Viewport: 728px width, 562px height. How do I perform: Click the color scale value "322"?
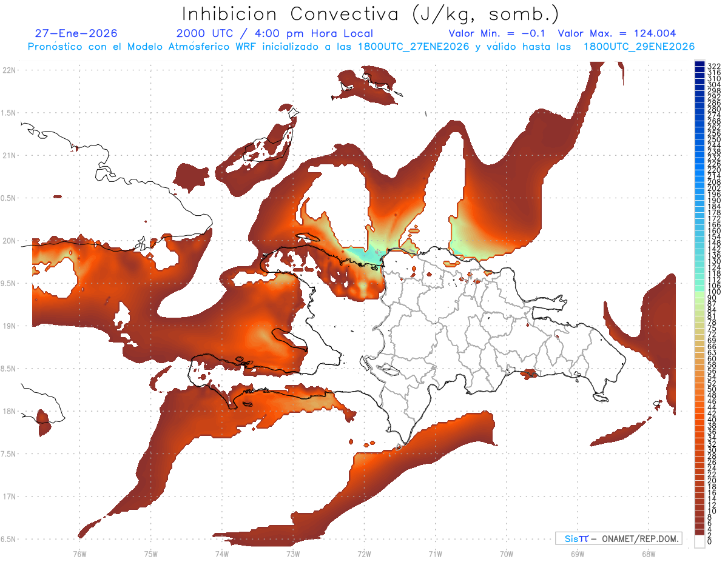pyautogui.click(x=713, y=66)
